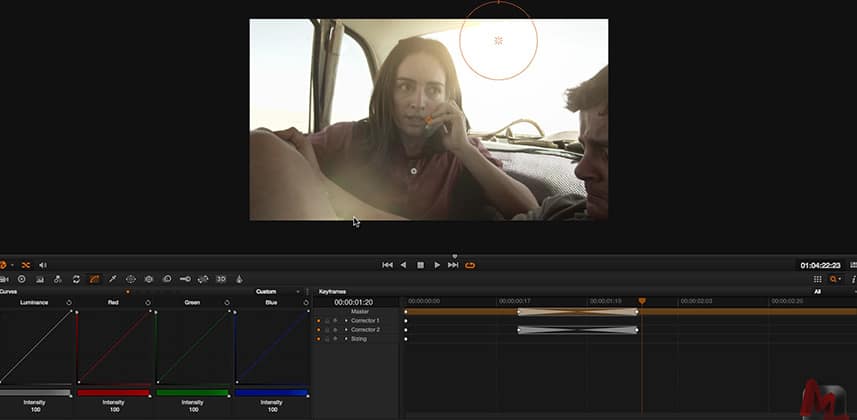
Task: Click the Keyframes panel title
Action: pos(332,291)
